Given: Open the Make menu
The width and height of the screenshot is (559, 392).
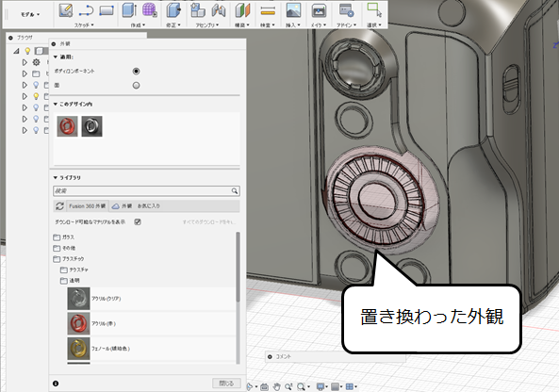Looking at the screenshot, I should (319, 24).
